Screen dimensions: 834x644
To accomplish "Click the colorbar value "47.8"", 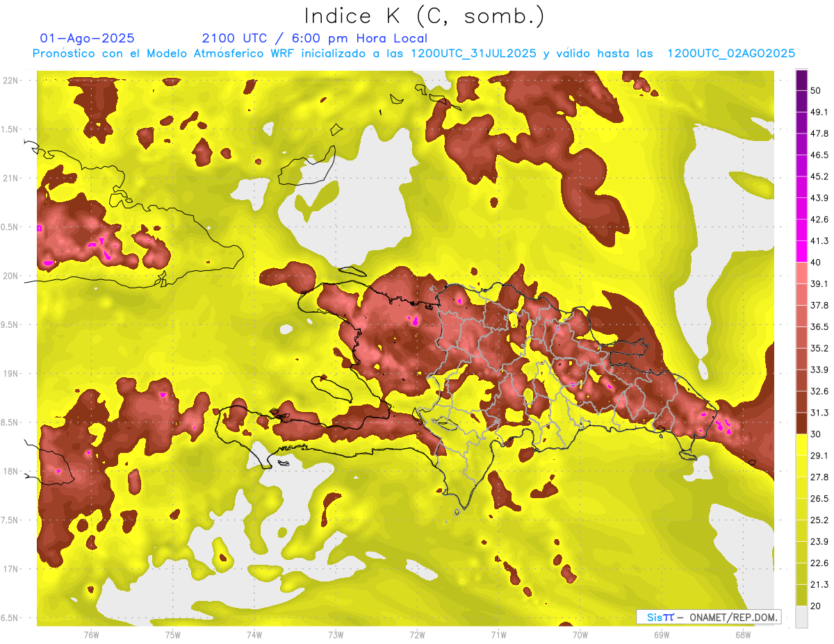I will pos(819,133).
